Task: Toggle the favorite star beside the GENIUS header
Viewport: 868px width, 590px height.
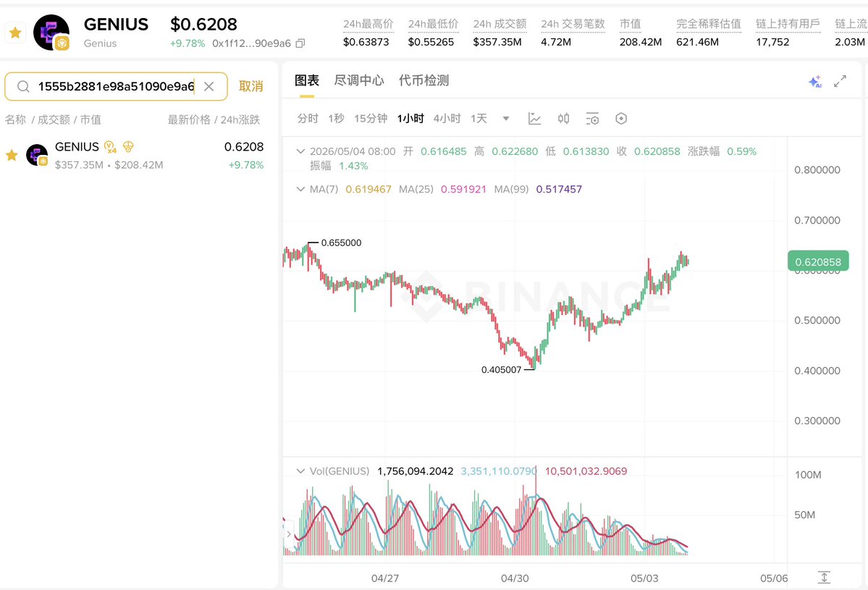Action: [15, 33]
